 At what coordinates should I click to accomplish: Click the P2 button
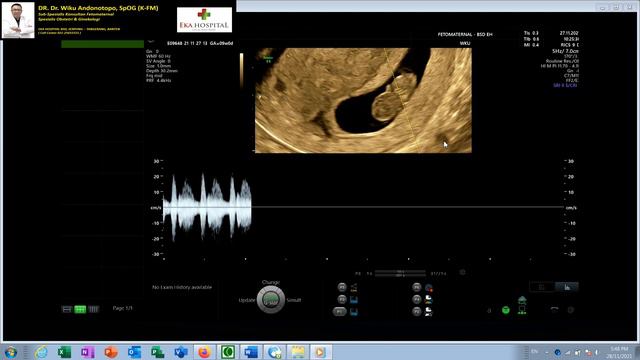point(342,300)
